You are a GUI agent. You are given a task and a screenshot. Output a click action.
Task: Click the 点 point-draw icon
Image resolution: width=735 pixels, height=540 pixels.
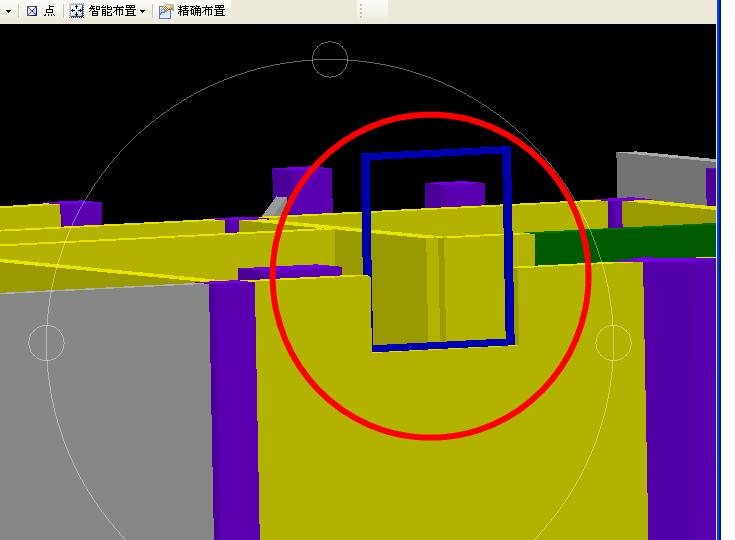pos(32,11)
